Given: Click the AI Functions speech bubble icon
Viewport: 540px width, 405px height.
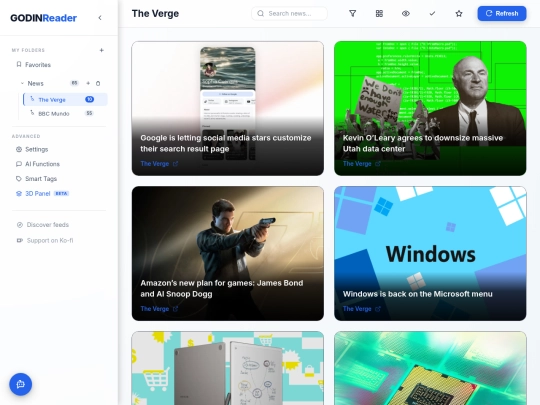Looking at the screenshot, I should 19,164.
